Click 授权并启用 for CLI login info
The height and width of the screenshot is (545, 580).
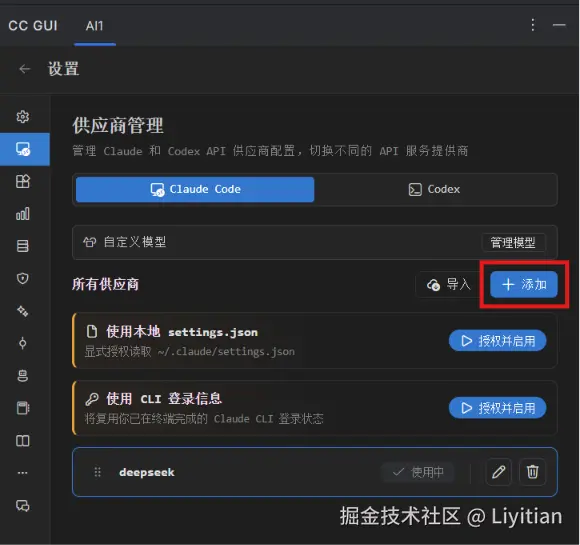pyautogui.click(x=498, y=408)
